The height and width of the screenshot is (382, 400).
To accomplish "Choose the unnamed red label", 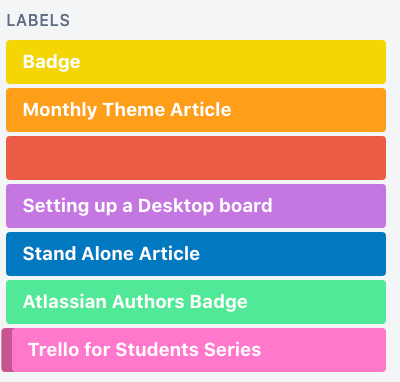I will 196,158.
